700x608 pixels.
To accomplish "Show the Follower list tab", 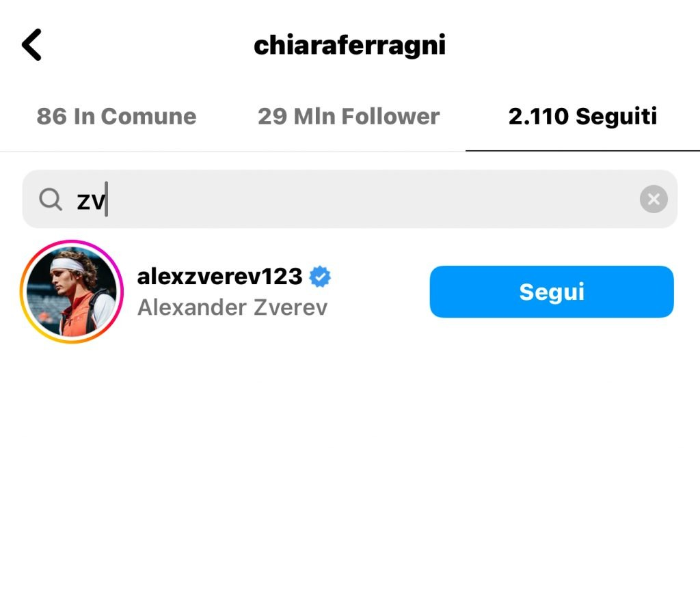I will 349,116.
